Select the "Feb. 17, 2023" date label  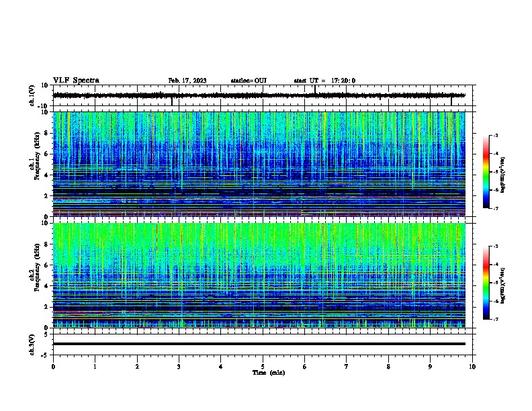pyautogui.click(x=187, y=81)
